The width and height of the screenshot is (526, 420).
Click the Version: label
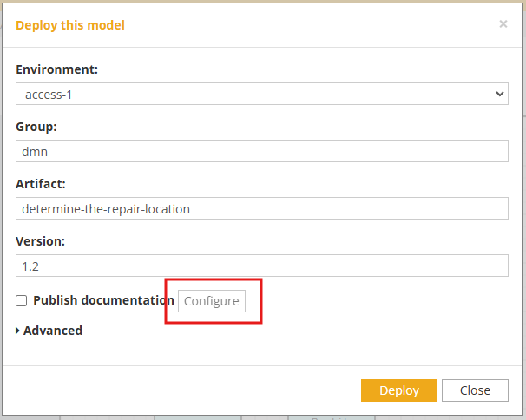pos(40,241)
